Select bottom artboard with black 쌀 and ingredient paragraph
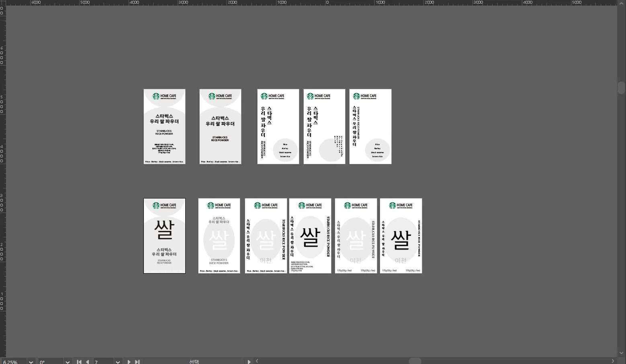This screenshot has height=364, width=626. pos(310,236)
